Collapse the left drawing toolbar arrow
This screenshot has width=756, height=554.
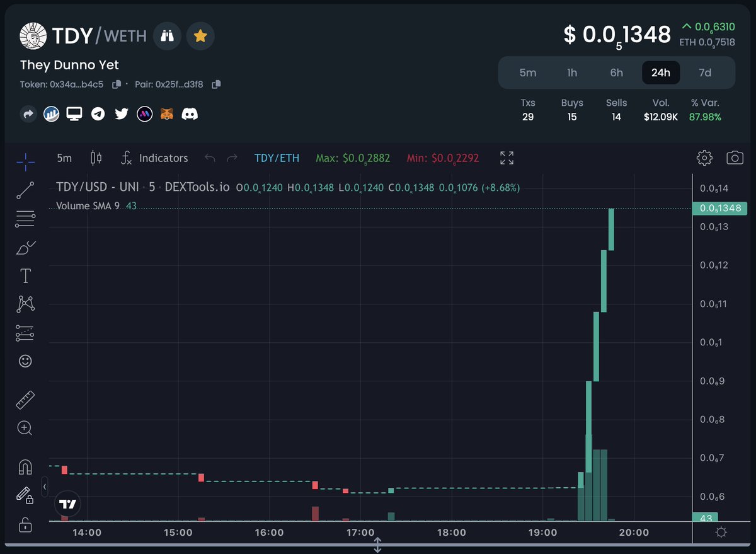pos(45,487)
